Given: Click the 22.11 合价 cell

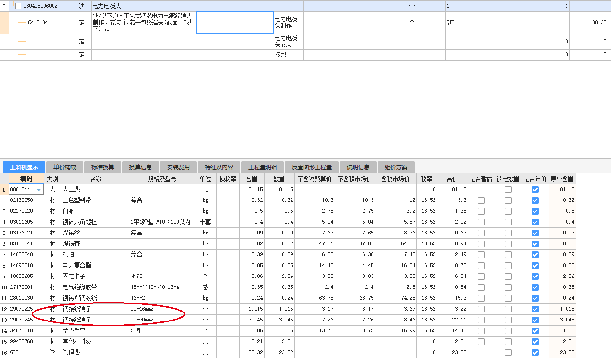Looking at the screenshot, I should click(x=452, y=320).
